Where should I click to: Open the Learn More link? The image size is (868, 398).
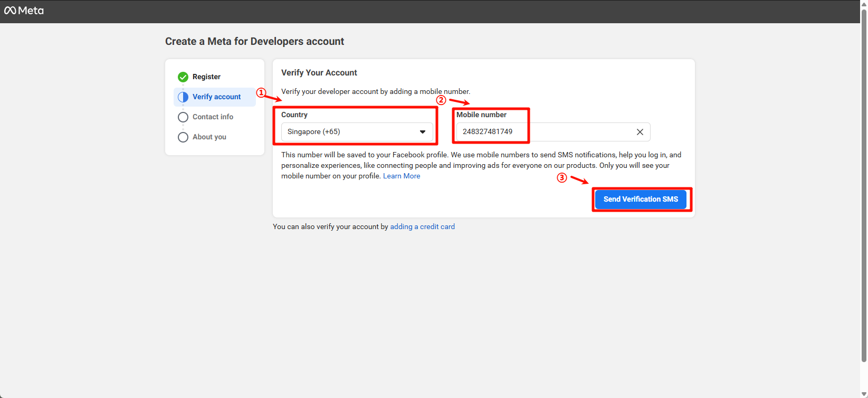[x=402, y=176]
